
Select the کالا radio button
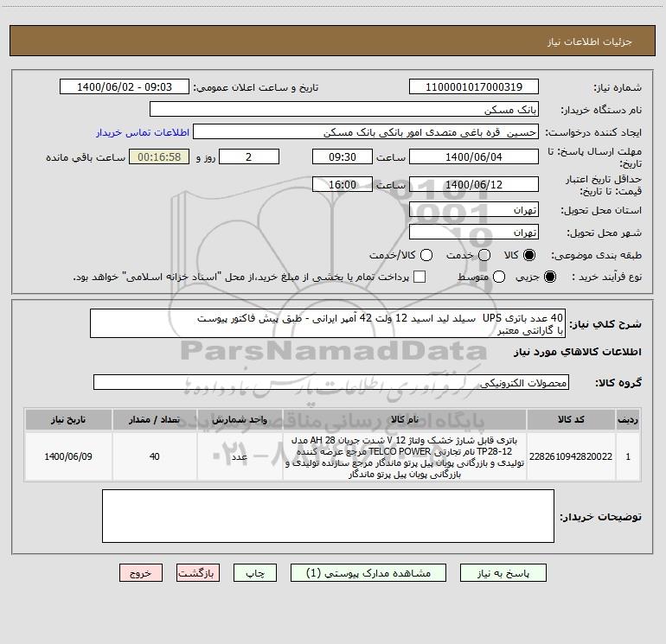[529, 255]
